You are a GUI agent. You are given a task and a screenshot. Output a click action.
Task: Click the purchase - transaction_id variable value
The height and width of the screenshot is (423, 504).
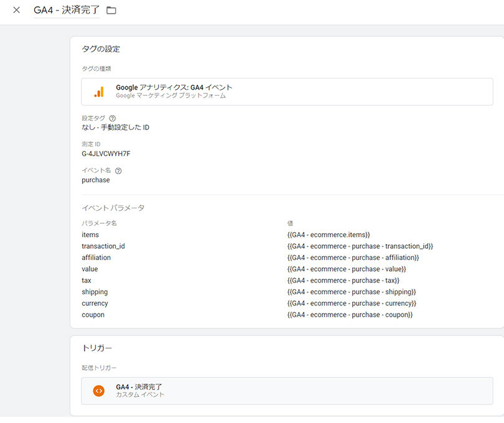[360, 246]
